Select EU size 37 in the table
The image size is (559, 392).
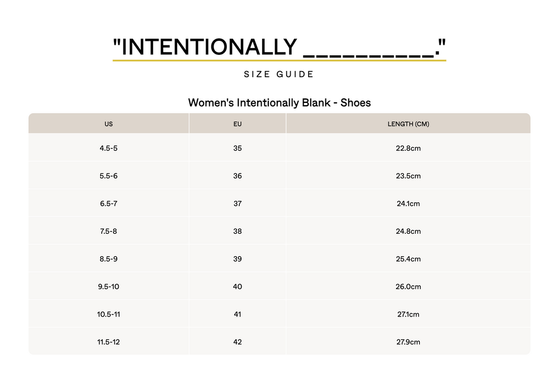(x=238, y=204)
